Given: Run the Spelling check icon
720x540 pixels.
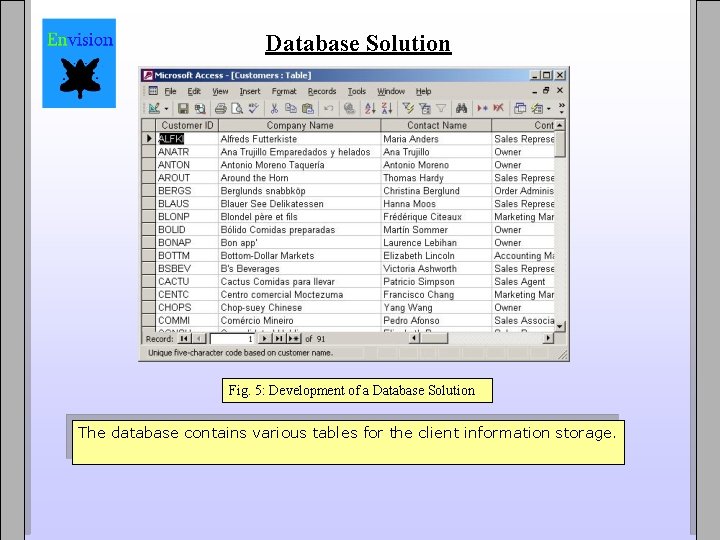Looking at the screenshot, I should pos(253,109).
